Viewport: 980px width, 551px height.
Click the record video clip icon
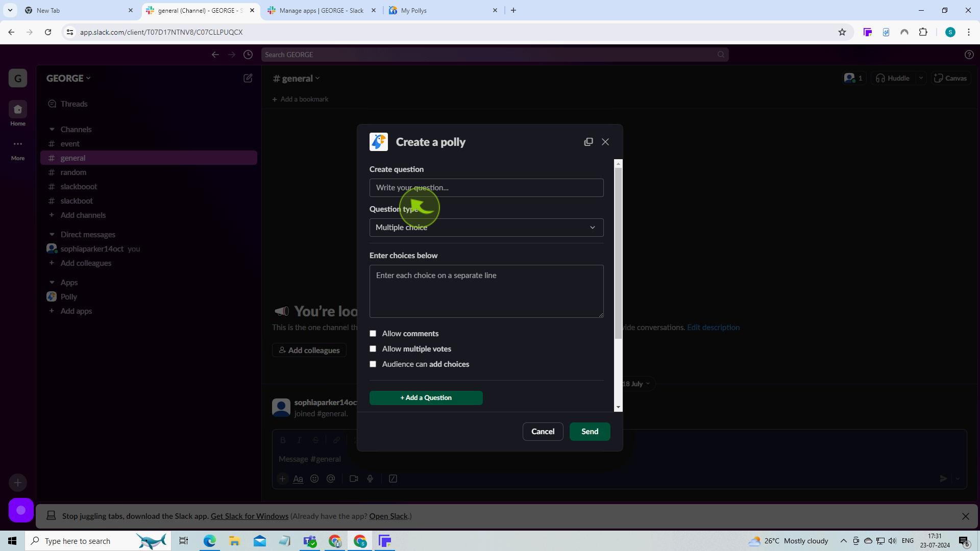point(354,479)
